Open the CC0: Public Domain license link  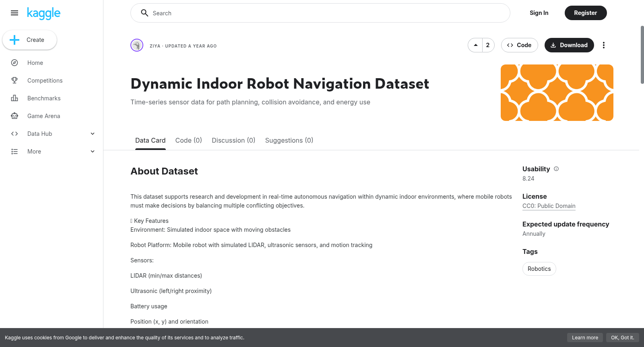click(x=549, y=206)
